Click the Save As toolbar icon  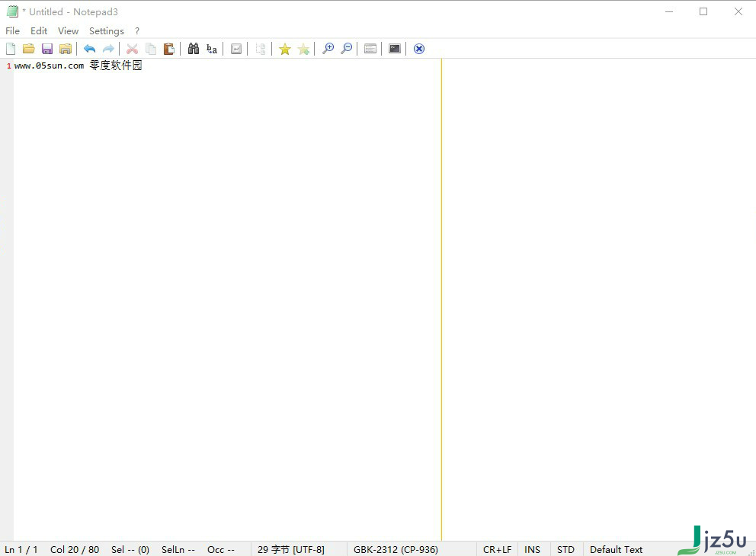pyautogui.click(x=66, y=49)
